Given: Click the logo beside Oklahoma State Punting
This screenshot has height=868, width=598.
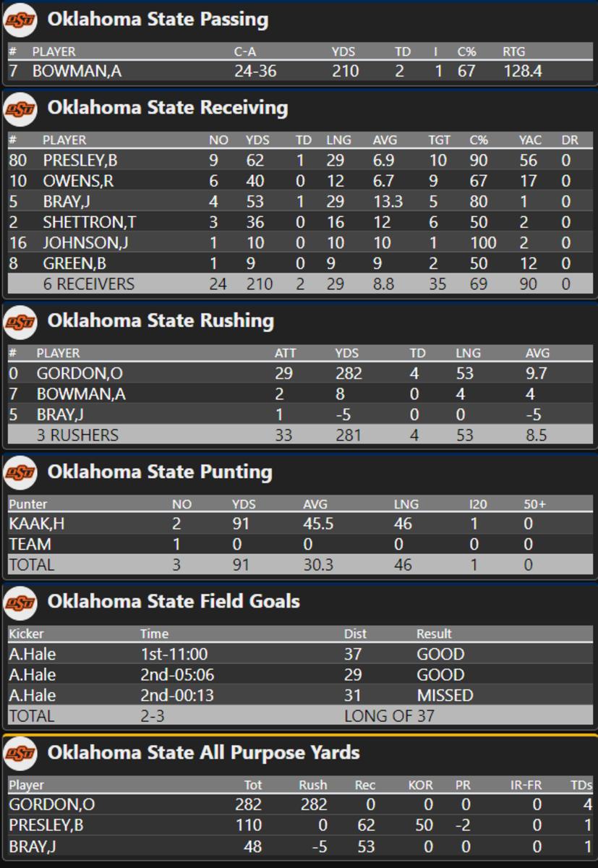Looking at the screenshot, I should pyautogui.click(x=20, y=473).
